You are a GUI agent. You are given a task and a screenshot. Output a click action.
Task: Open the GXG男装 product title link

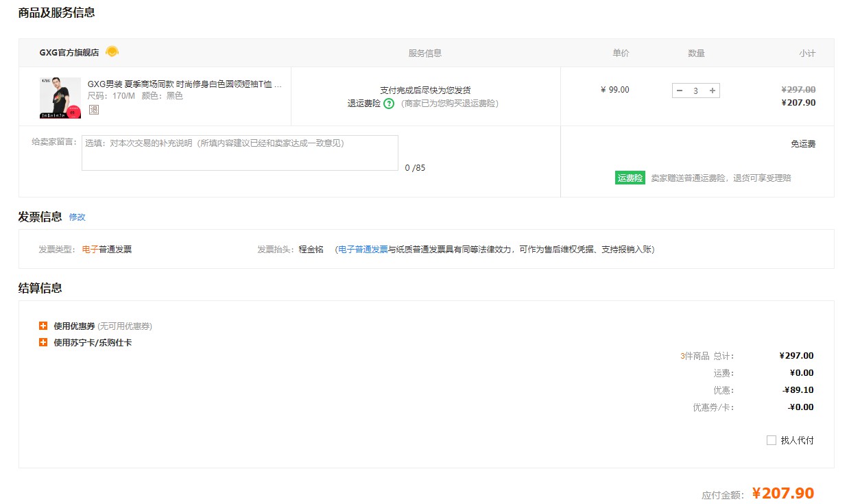coord(184,84)
